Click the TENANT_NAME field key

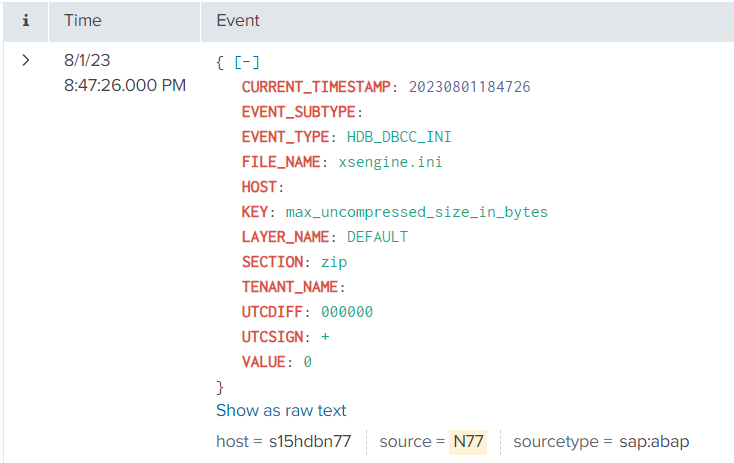290,287
